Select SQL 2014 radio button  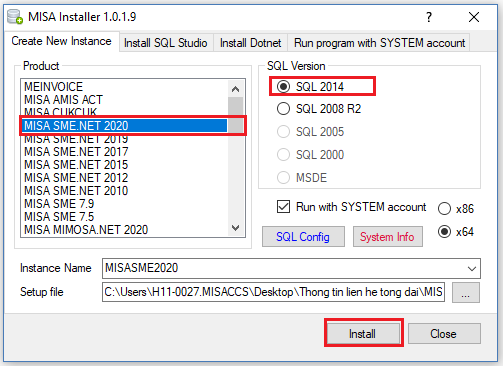tap(283, 87)
